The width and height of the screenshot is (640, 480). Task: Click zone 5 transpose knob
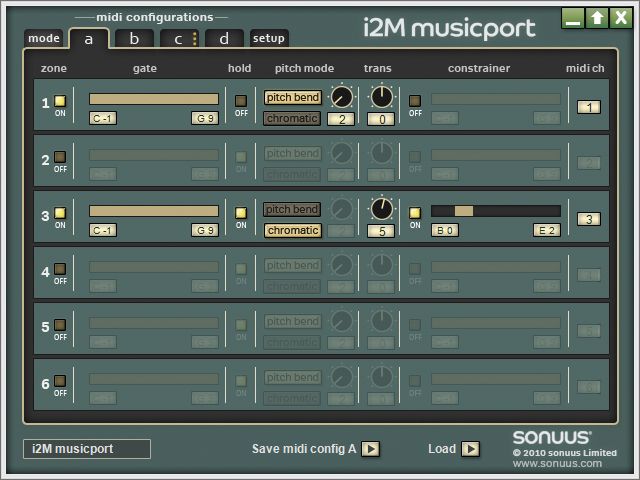click(382, 321)
